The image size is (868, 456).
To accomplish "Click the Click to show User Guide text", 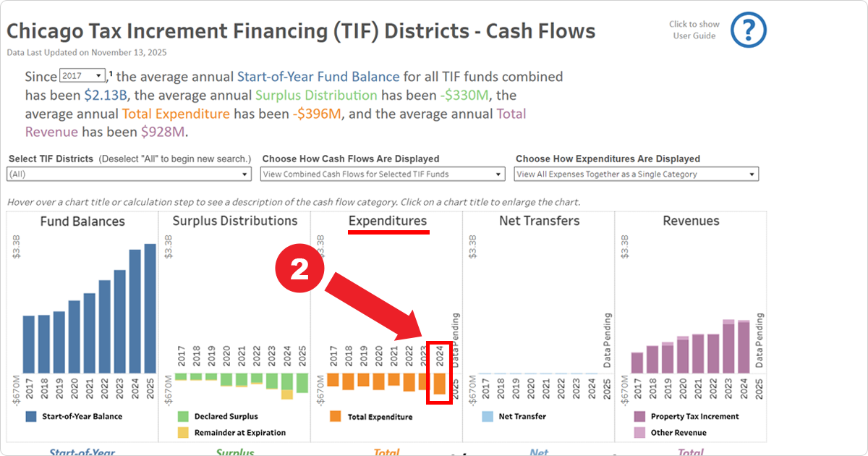I will 694,29.
